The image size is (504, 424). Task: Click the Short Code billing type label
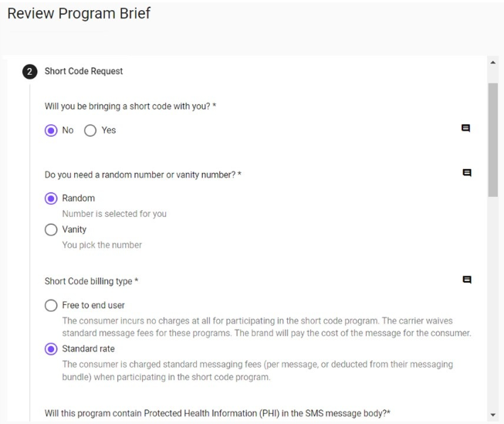click(91, 281)
